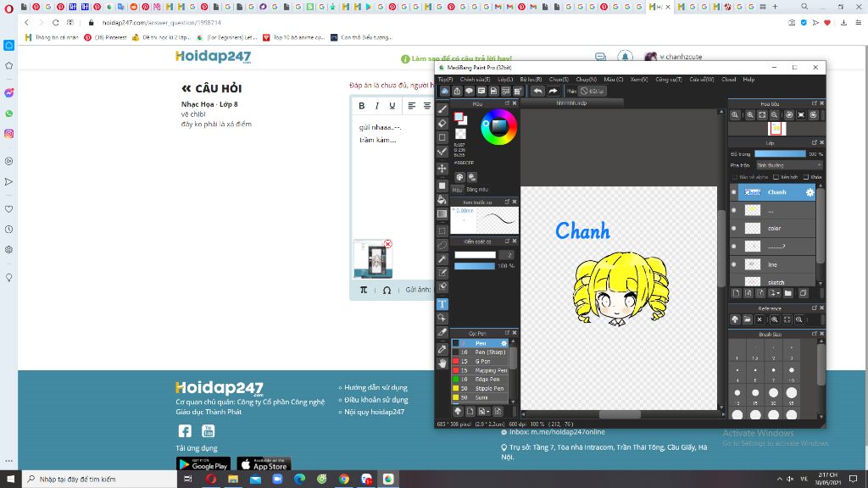
Task: Click the foreground color swatch
Action: 459,117
